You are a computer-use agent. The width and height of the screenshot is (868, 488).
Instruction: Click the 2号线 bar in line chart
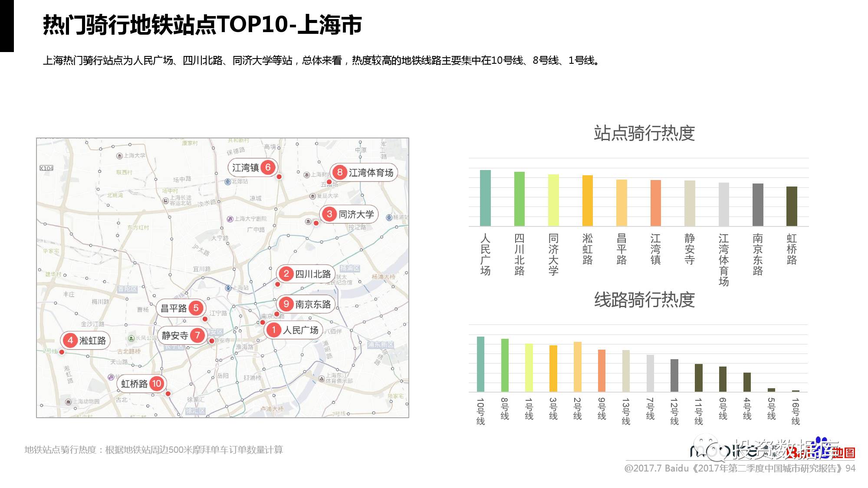(577, 367)
